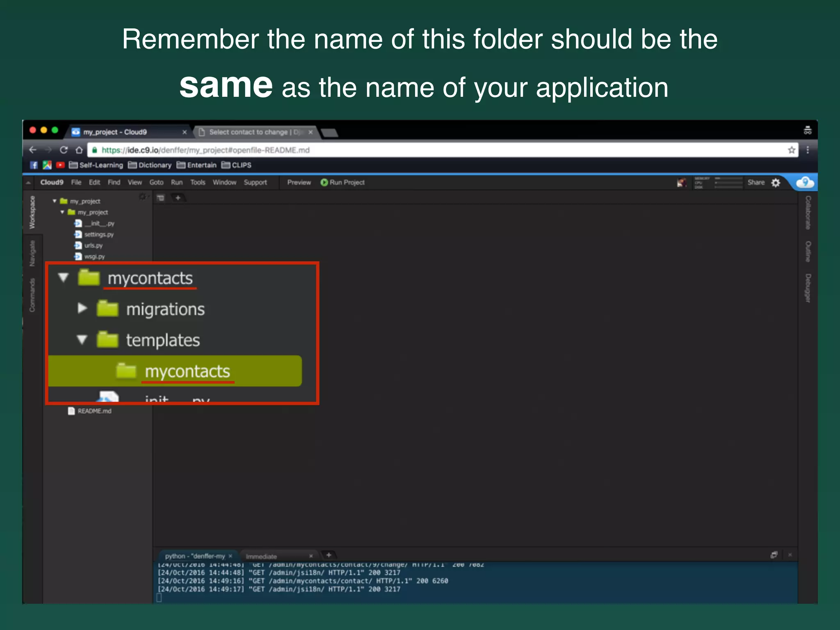This screenshot has height=630, width=840.
Task: Toggle the Workspace side panel
Action: point(32,212)
